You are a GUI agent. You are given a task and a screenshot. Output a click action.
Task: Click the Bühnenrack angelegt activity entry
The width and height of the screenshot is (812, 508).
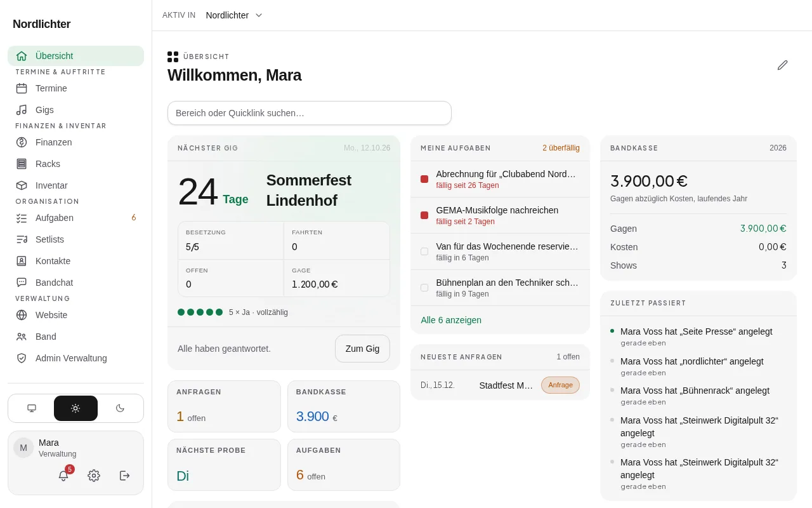click(x=698, y=396)
